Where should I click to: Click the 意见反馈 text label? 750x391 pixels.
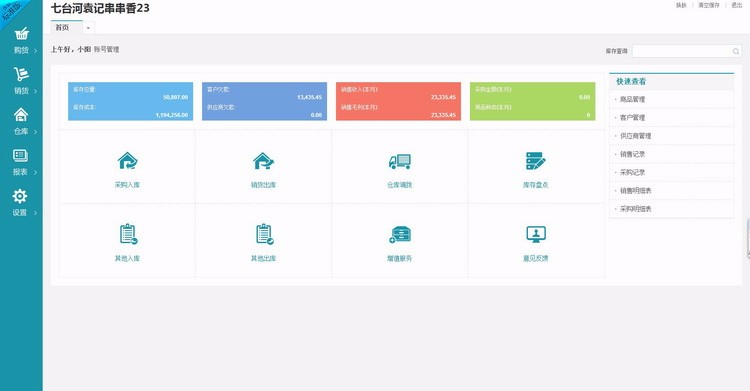[535, 258]
